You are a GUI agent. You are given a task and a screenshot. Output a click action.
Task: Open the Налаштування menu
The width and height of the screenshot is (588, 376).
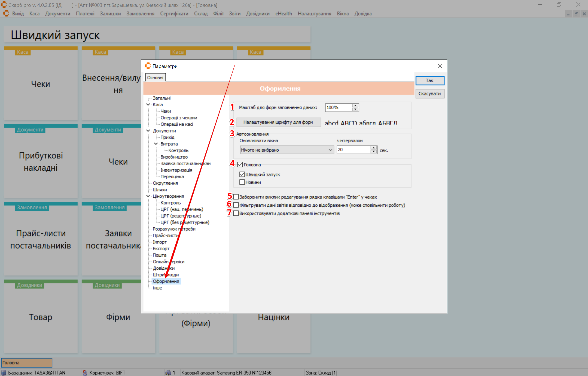tap(314, 14)
